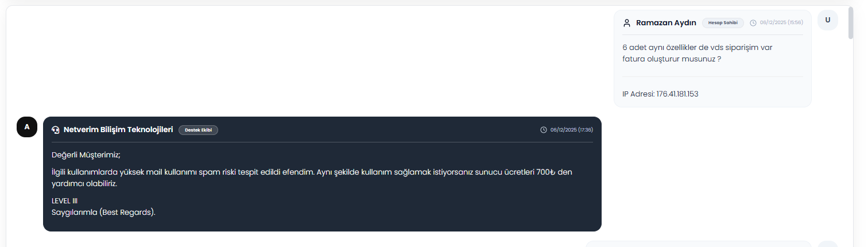Click the 06/12/2025 (15:56) timestamp
Screen dimensions: 868x247
tap(781, 23)
